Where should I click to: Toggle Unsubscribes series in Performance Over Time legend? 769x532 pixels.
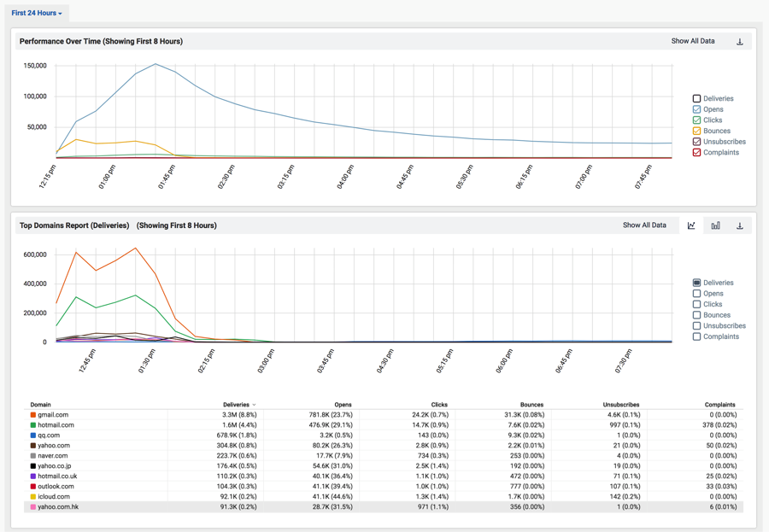[x=696, y=142]
